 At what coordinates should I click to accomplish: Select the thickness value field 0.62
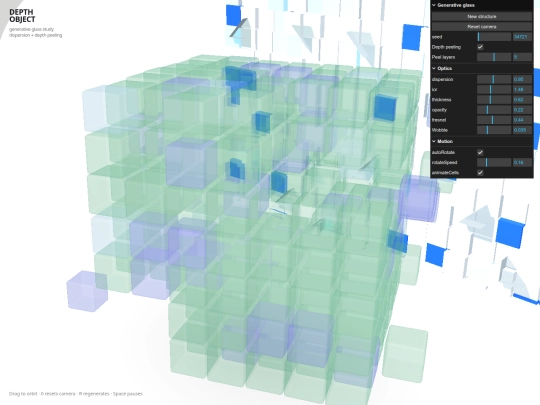[522, 100]
